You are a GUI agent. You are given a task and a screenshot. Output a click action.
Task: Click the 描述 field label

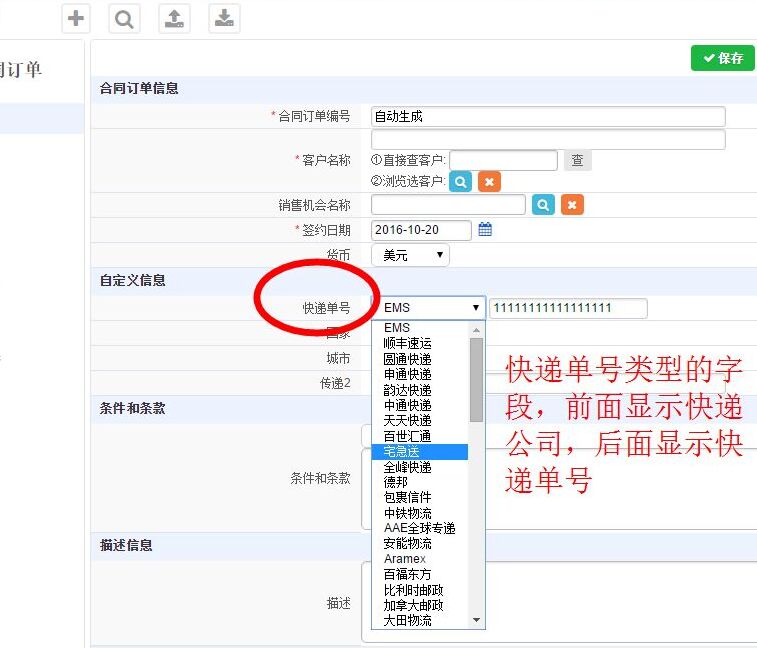pyautogui.click(x=338, y=603)
